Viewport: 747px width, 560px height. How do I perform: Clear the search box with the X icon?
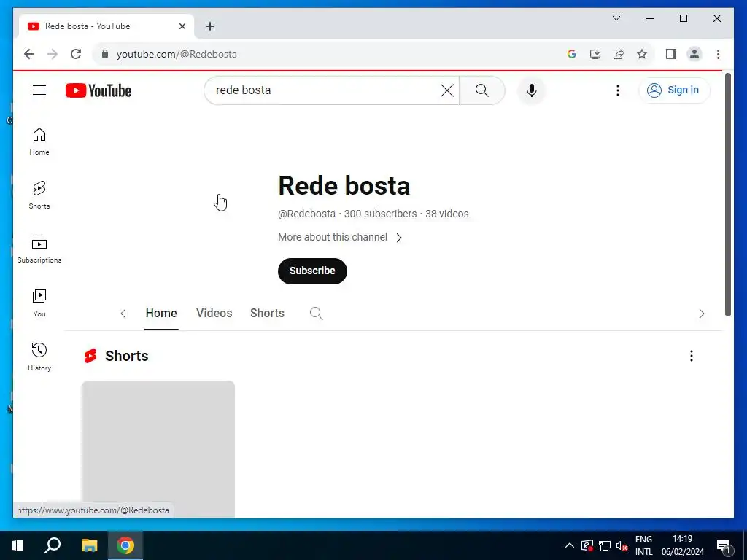coord(447,90)
